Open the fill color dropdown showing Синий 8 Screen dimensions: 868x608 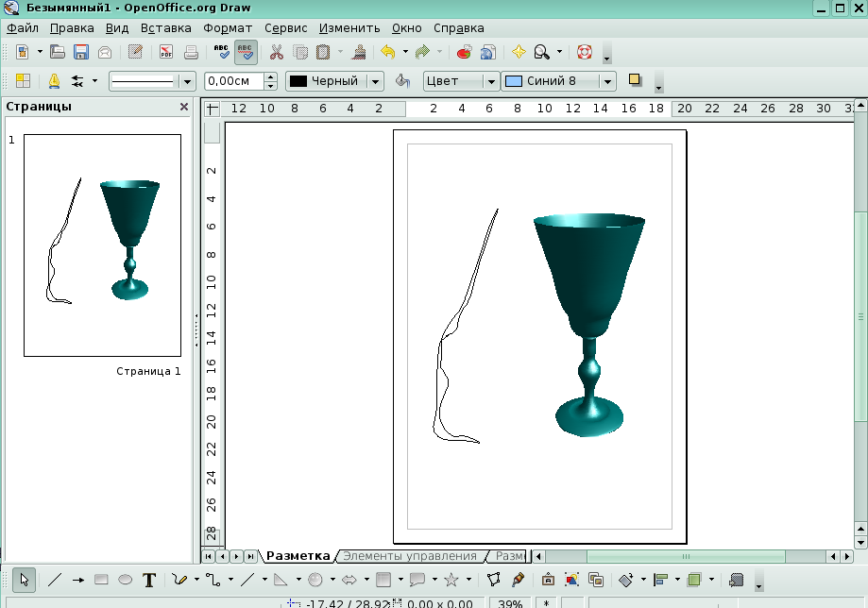click(607, 81)
